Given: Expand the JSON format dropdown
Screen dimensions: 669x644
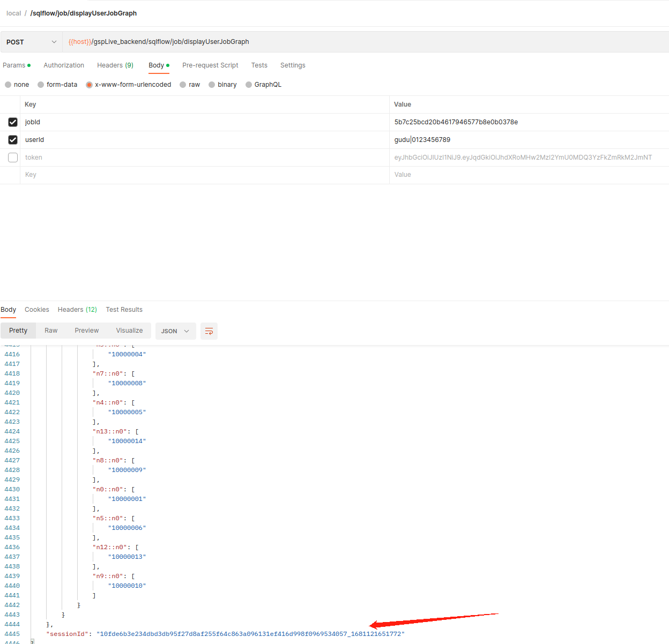Looking at the screenshot, I should click(175, 331).
